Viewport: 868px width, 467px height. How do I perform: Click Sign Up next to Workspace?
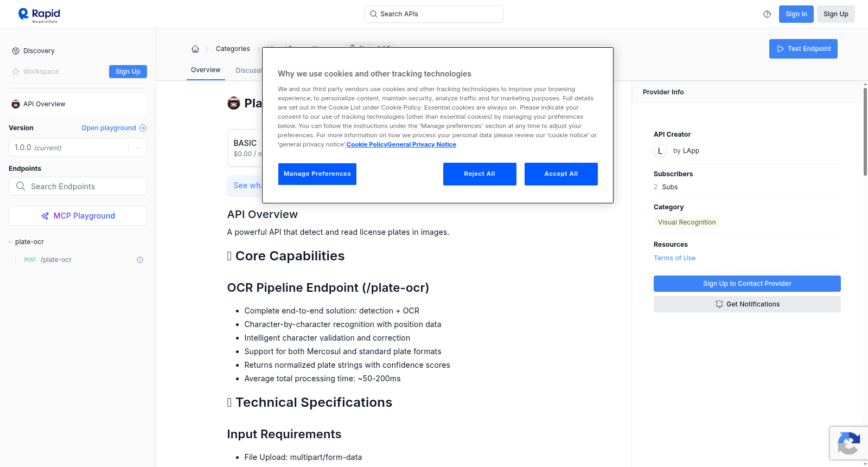pyautogui.click(x=128, y=72)
